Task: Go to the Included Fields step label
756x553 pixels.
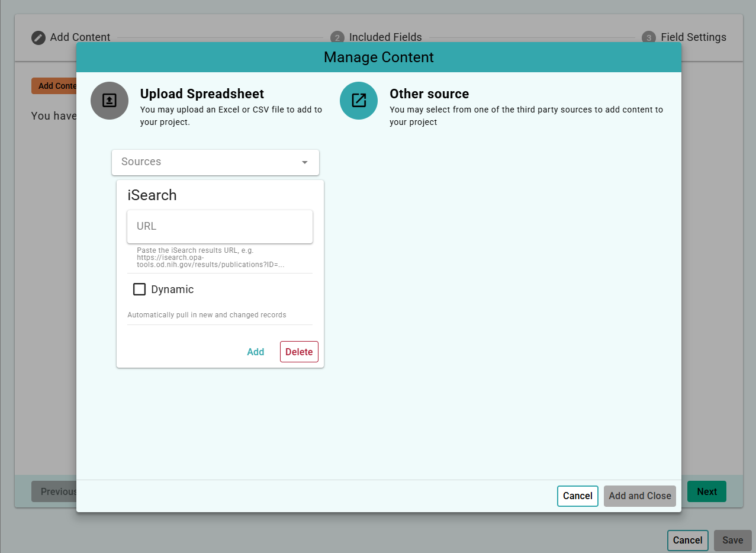Action: click(x=385, y=37)
